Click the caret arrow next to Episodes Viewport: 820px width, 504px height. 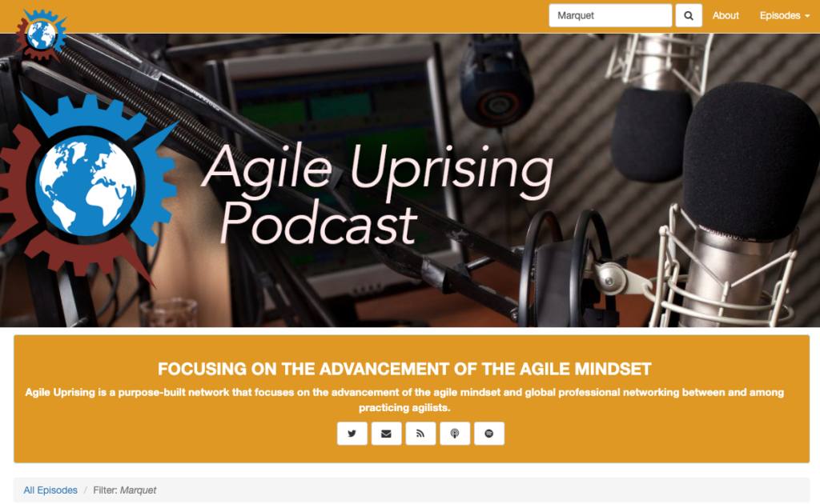pyautogui.click(x=807, y=16)
